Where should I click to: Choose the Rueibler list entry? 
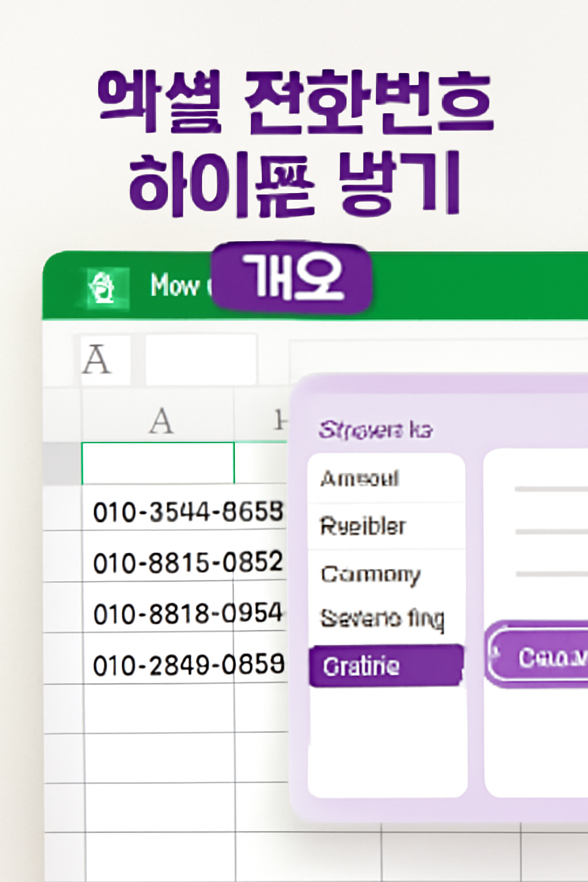386,526
